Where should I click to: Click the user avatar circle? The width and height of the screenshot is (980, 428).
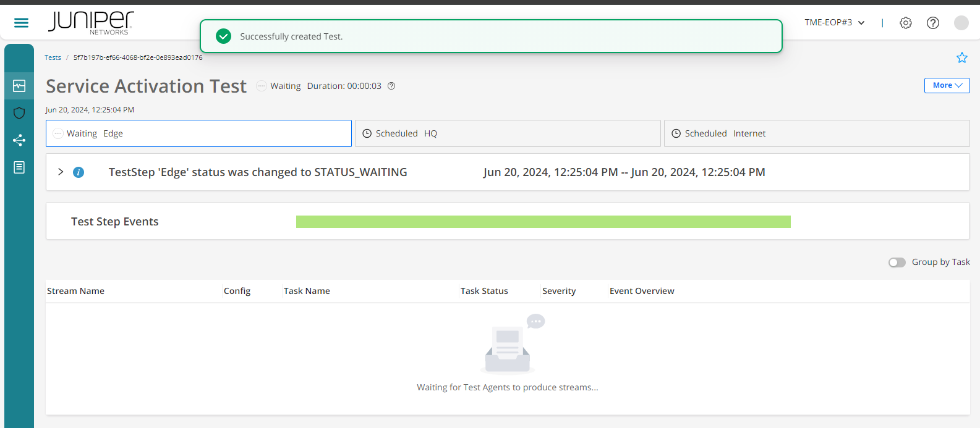(x=961, y=23)
